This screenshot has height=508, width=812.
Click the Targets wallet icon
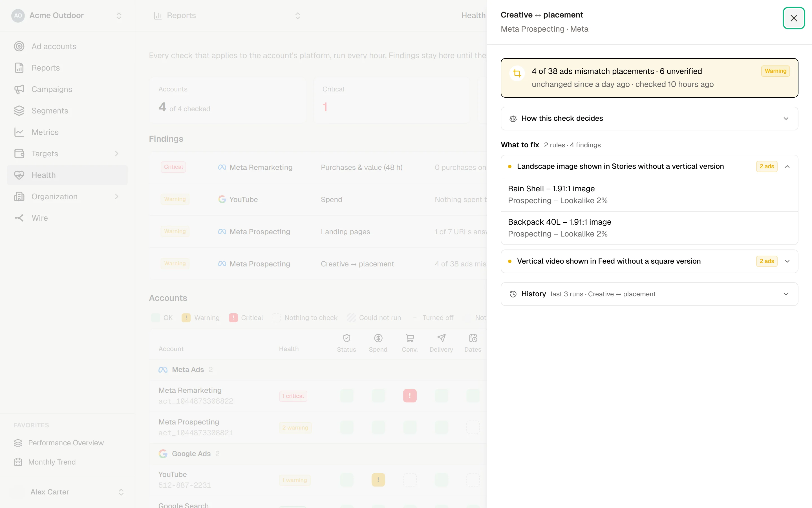pos(19,154)
